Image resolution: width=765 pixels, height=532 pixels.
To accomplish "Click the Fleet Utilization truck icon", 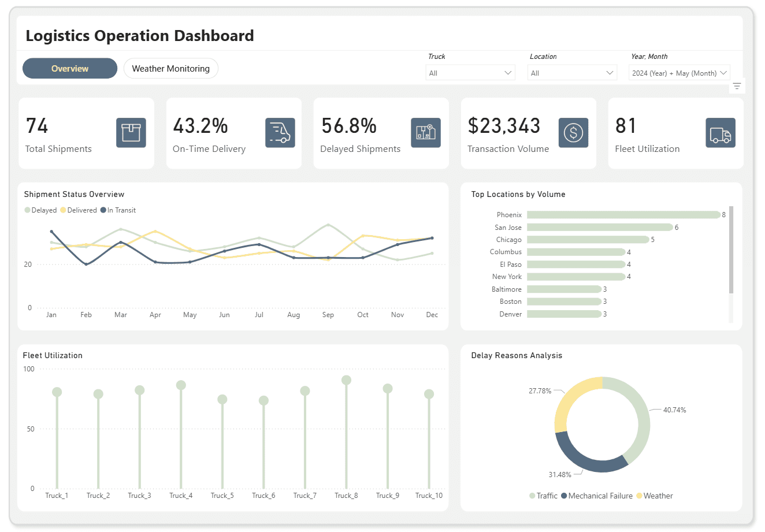I will pyautogui.click(x=721, y=133).
